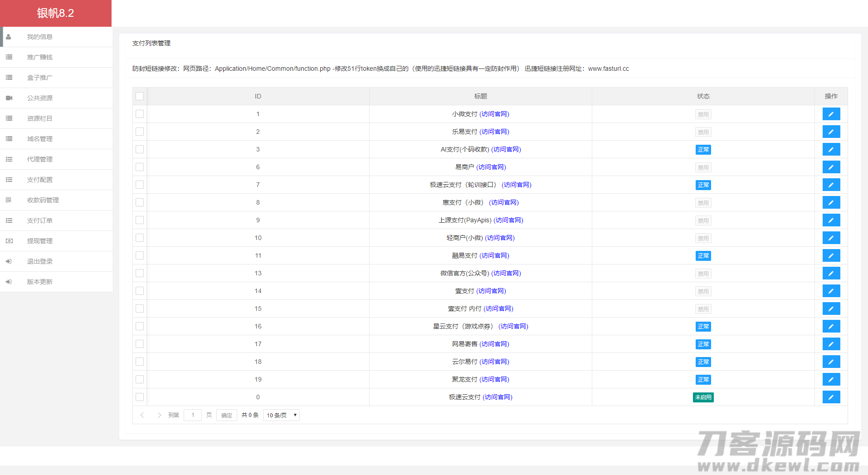
Task: Click the previous page left chevron
Action: [142, 415]
